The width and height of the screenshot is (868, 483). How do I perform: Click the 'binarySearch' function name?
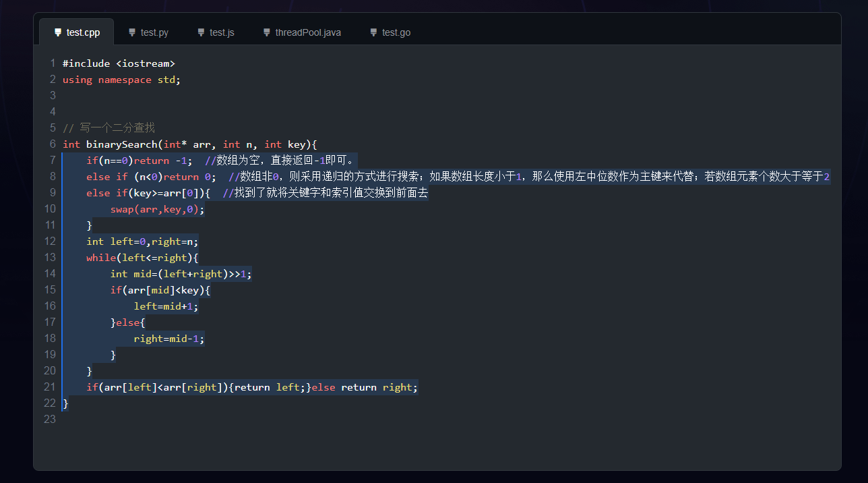(122, 144)
